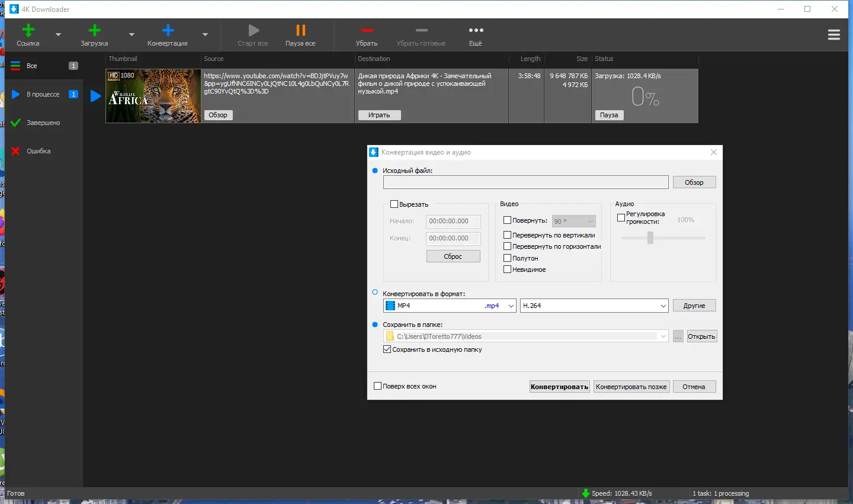Enable the Вырезать checkbox

click(x=394, y=204)
